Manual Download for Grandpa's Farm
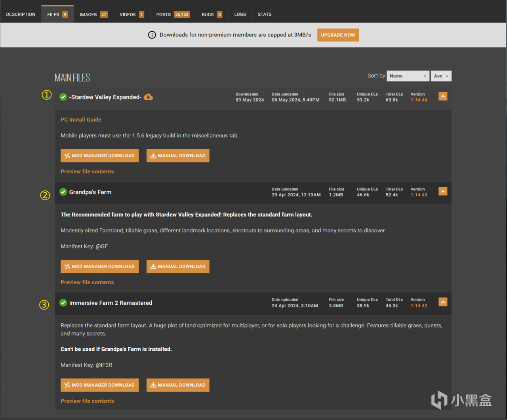507x420 pixels. (x=178, y=266)
